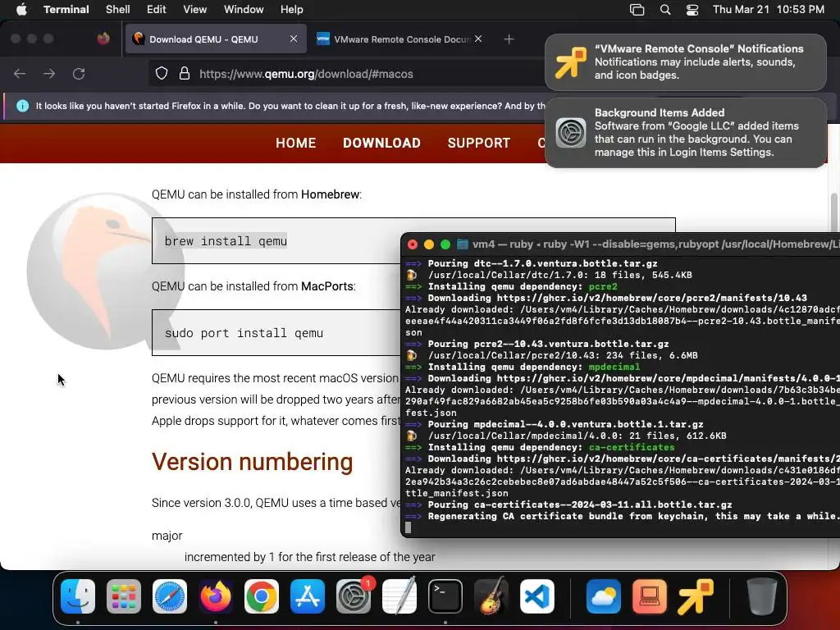Click the Terminal window title bar folder icon
Viewport: 840px width, 630px height.
463,244
